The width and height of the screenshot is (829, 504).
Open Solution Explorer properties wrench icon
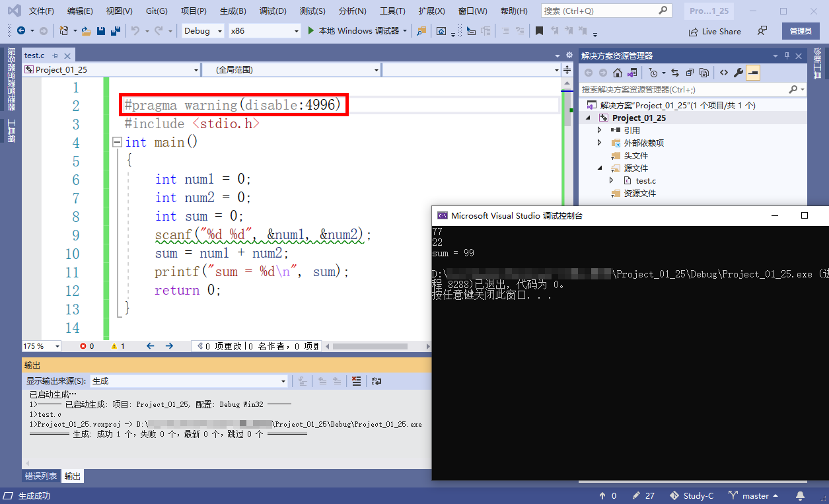[x=739, y=73]
